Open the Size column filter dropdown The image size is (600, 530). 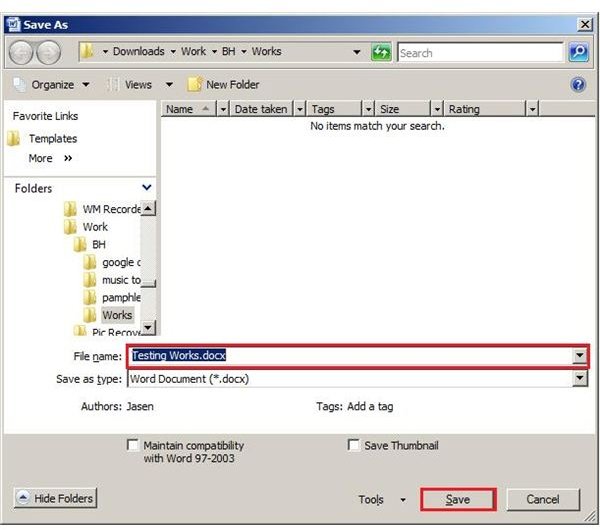(x=437, y=109)
